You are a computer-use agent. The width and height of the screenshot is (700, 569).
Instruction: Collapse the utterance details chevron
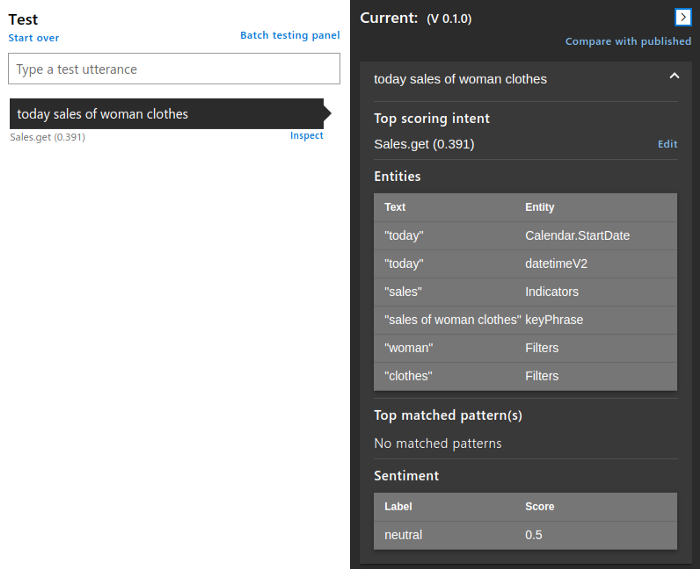[x=674, y=76]
